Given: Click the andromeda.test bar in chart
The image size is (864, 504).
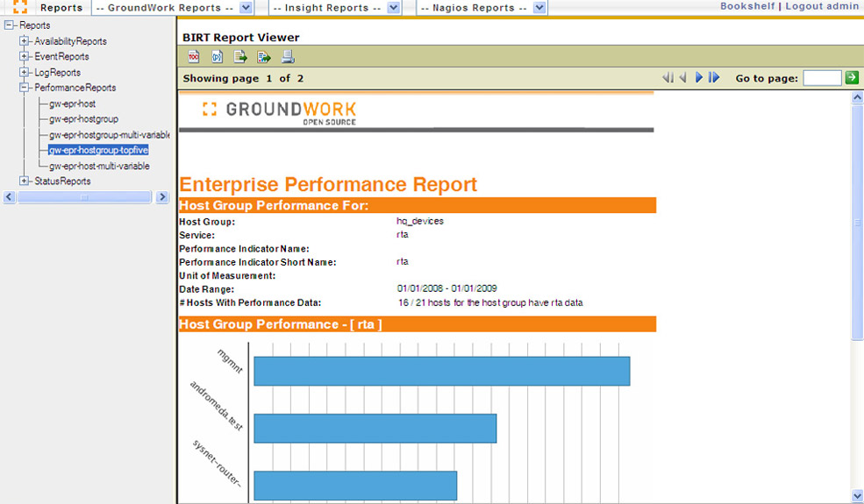Looking at the screenshot, I should coord(375,428).
